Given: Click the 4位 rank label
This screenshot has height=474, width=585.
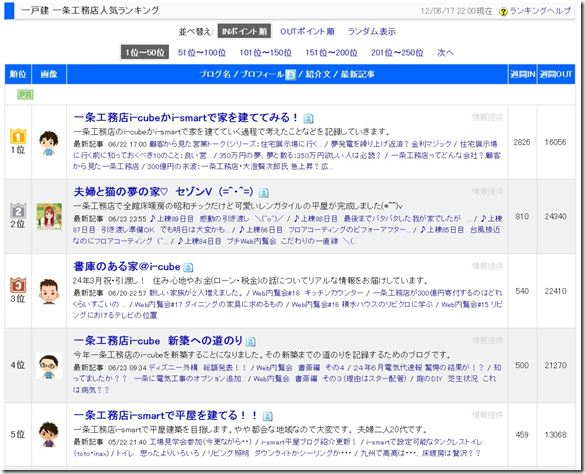Looking at the screenshot, I should (x=18, y=365).
